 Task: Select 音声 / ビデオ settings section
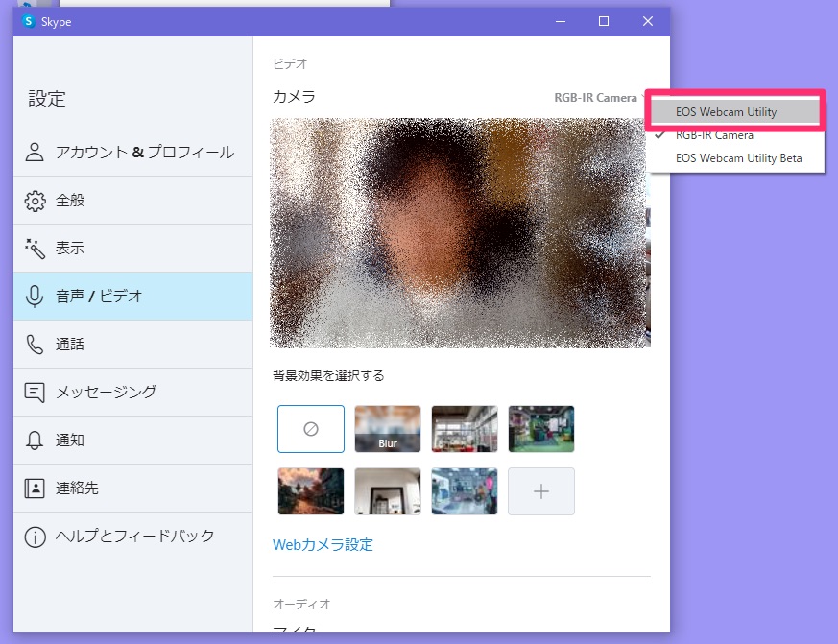133,296
